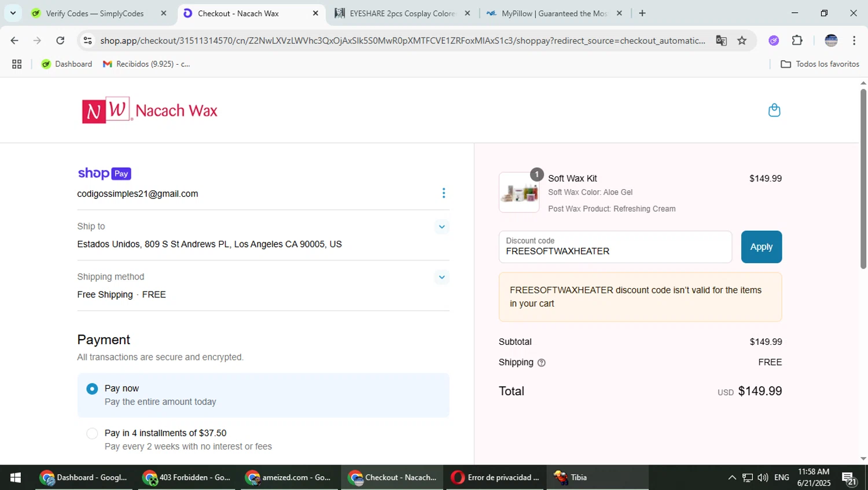Open Chrome profile avatar
The image size is (868, 490).
click(x=831, y=40)
